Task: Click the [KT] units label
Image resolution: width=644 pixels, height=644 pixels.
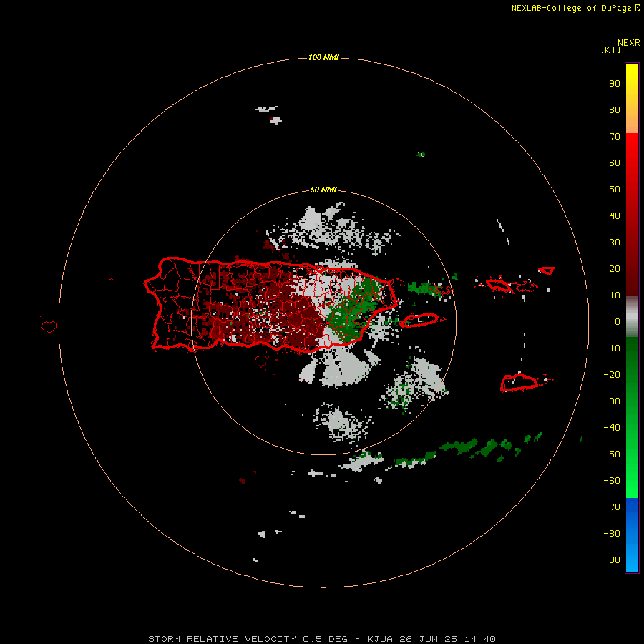Action: (610, 49)
